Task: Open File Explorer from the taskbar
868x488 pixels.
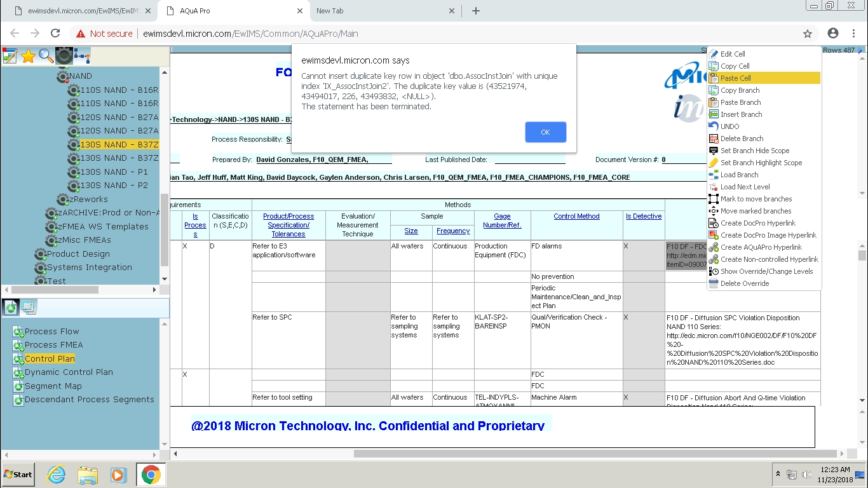Action: click(87, 475)
